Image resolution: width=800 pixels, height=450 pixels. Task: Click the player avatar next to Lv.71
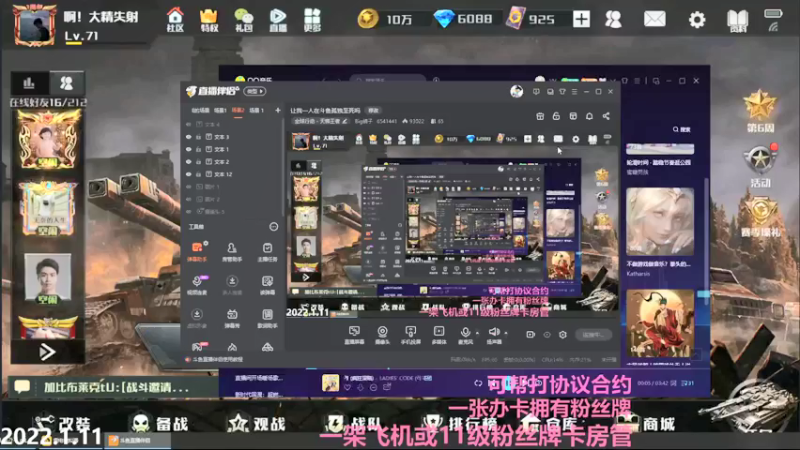tap(35, 26)
